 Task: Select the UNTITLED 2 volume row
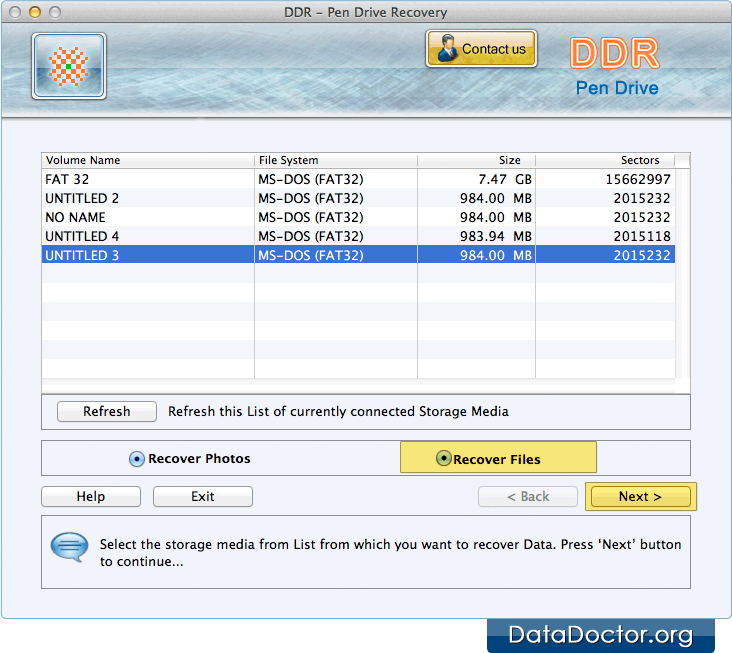(x=358, y=198)
